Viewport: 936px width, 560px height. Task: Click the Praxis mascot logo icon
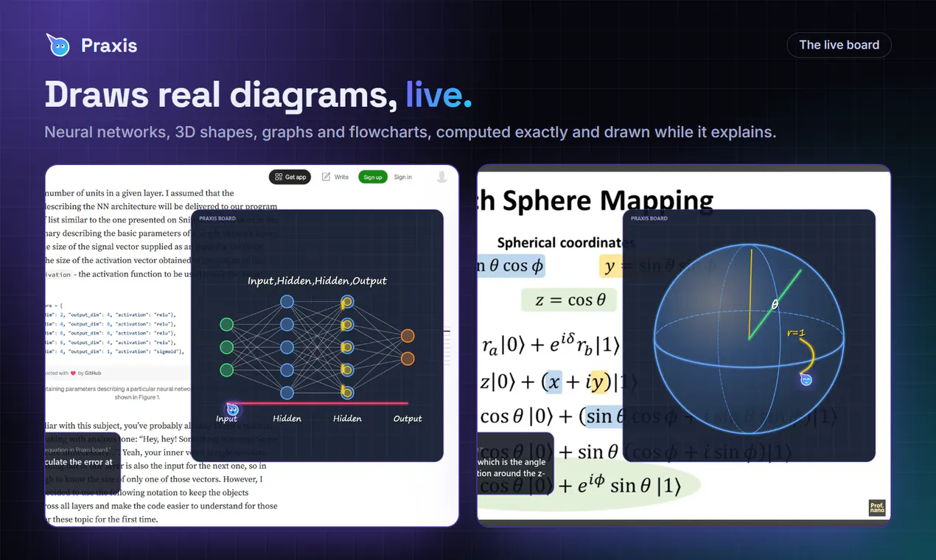click(57, 45)
